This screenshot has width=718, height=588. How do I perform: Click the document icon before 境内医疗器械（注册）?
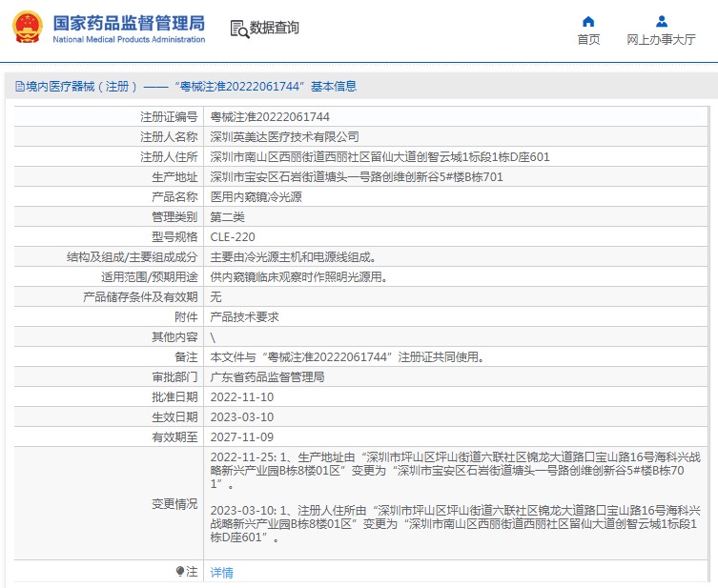click(19, 87)
